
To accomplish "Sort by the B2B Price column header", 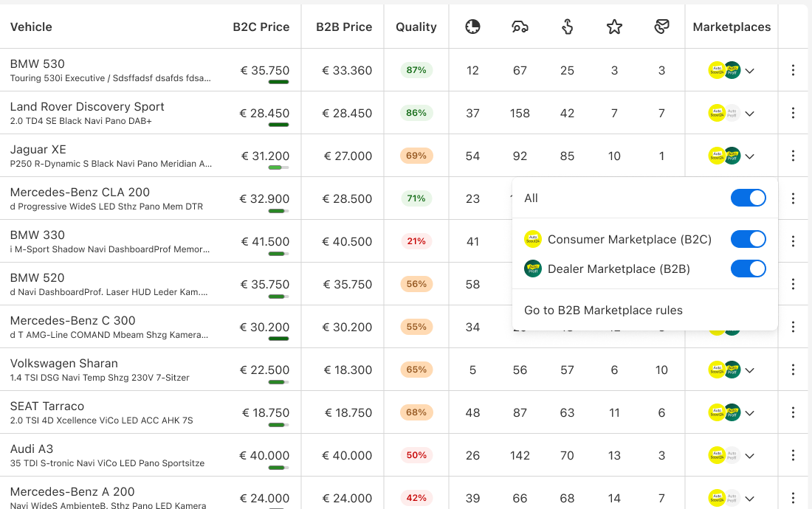I will (x=344, y=27).
